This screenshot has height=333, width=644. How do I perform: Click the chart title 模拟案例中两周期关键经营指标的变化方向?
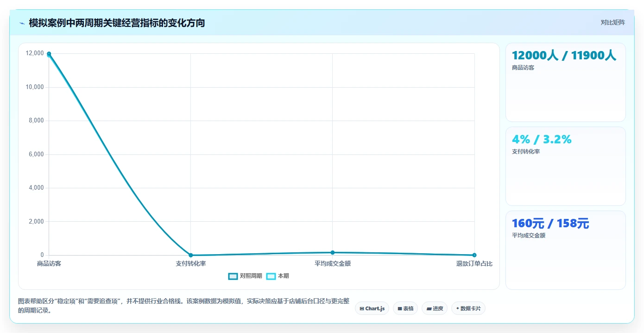(117, 23)
